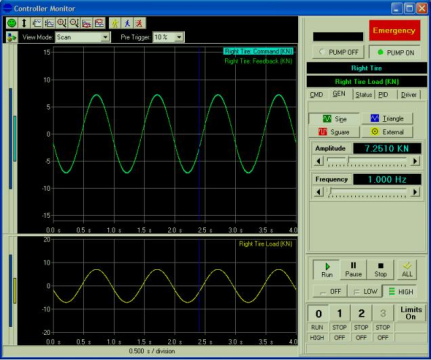Hit the red Emergency button

point(394,31)
